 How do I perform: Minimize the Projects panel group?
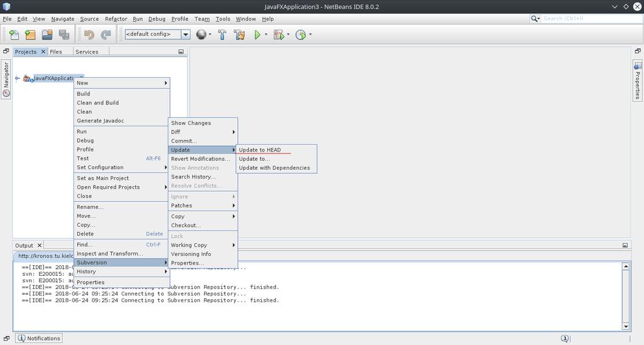181,52
